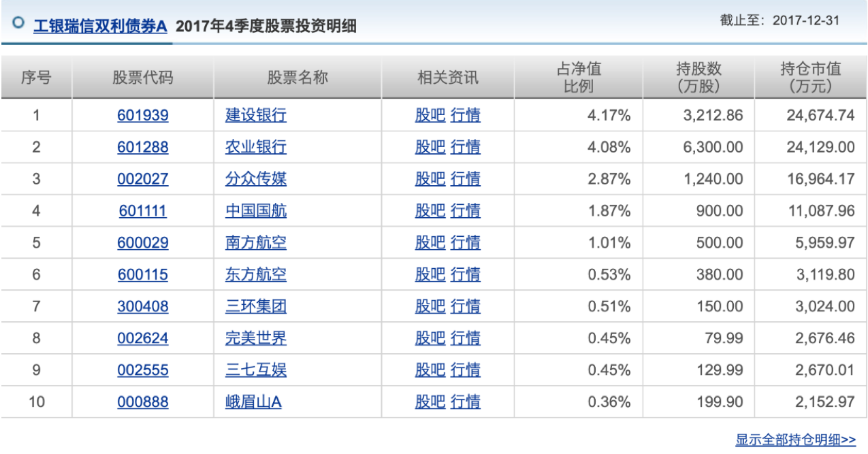Open the 建设银行 stock name link
The width and height of the screenshot is (868, 454).
(256, 116)
